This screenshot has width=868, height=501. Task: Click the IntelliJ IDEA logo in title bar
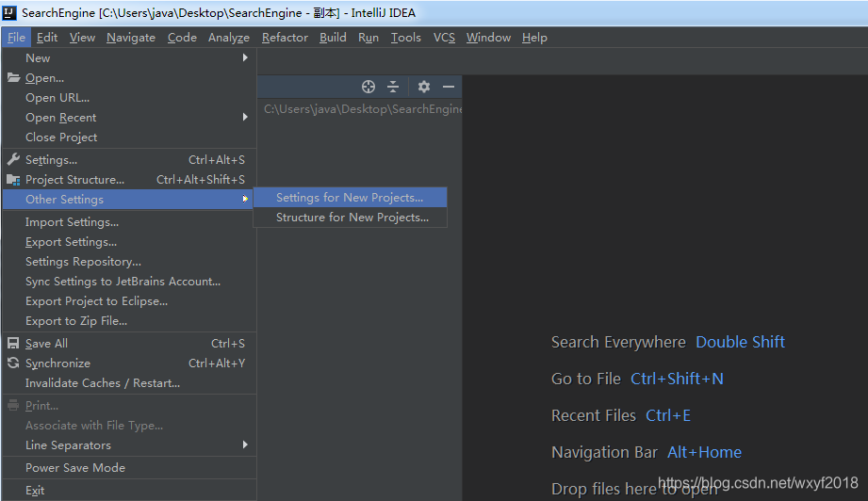click(9, 12)
